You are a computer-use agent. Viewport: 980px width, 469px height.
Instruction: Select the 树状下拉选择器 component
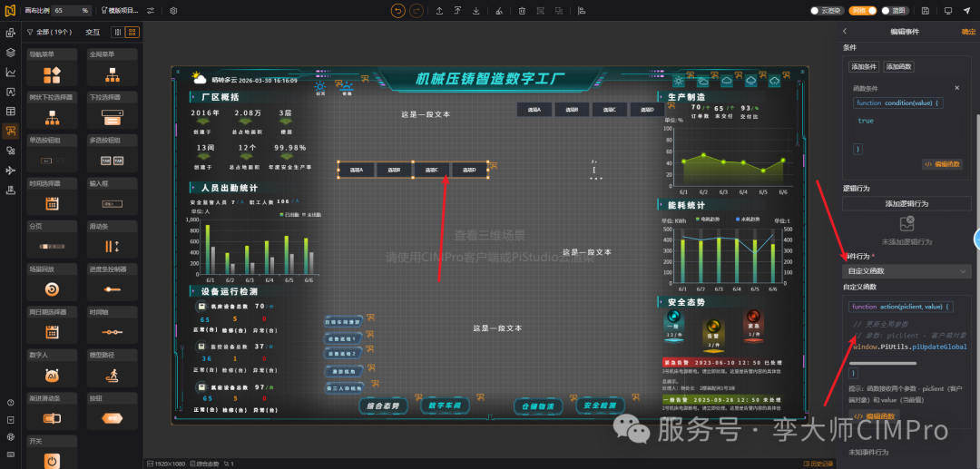coord(52,111)
